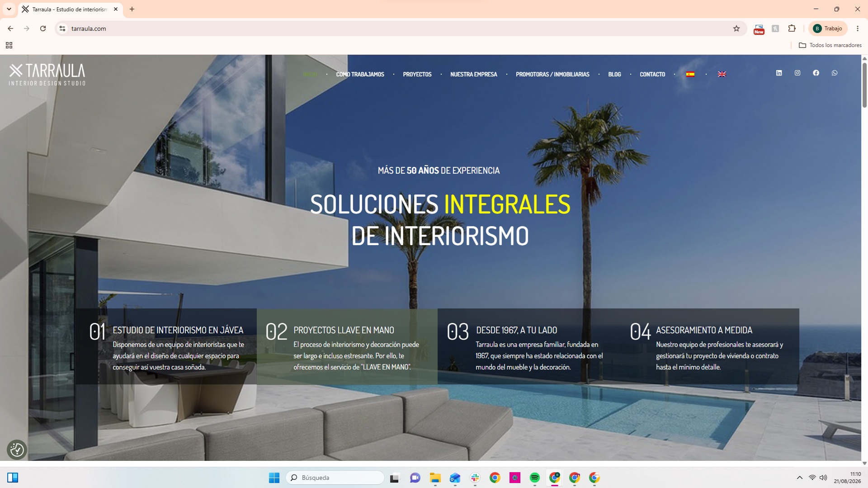Viewport: 868px width, 488px height.
Task: Open the Contacto menu item
Action: tap(652, 74)
